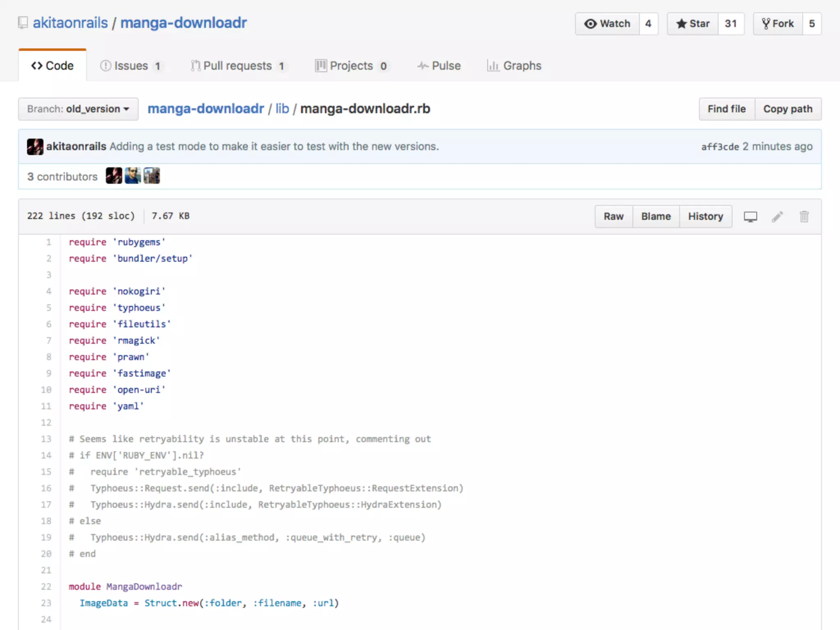Fork the repository
Image resolution: width=840 pixels, height=630 pixels.
click(x=778, y=24)
